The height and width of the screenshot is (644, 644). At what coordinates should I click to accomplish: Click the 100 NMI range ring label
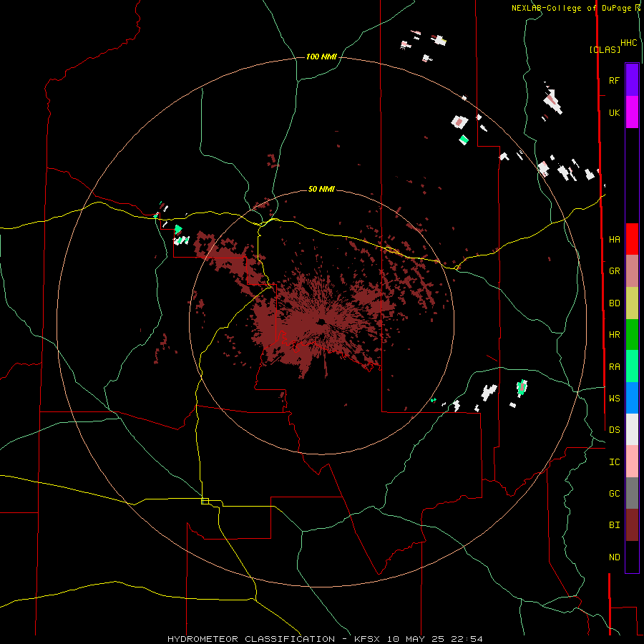(x=321, y=57)
